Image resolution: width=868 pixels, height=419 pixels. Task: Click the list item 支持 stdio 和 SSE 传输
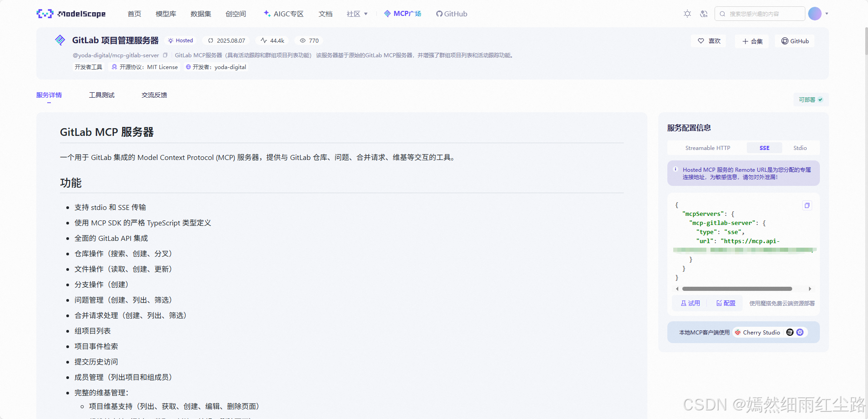point(110,207)
